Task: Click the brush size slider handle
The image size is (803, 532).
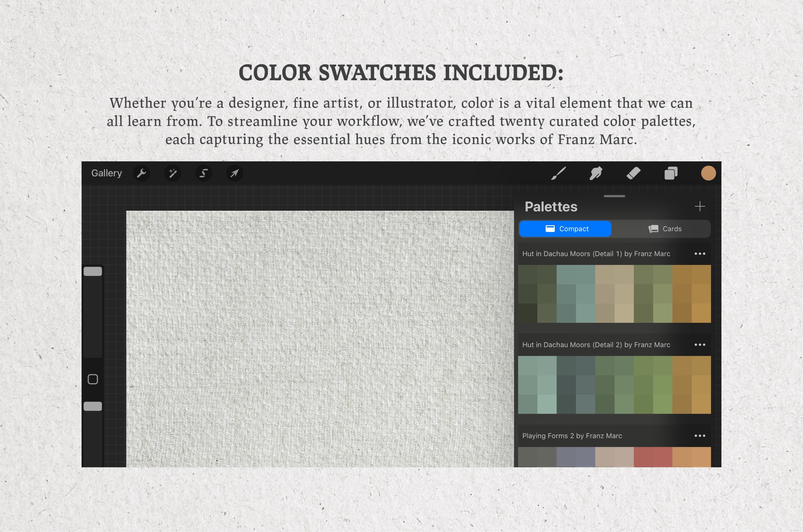Action: click(x=93, y=272)
